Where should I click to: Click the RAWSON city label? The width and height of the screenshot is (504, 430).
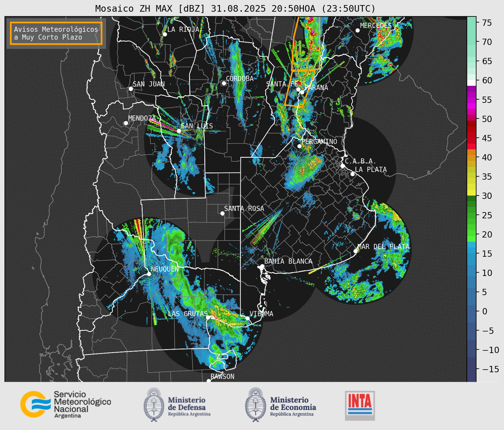click(223, 377)
